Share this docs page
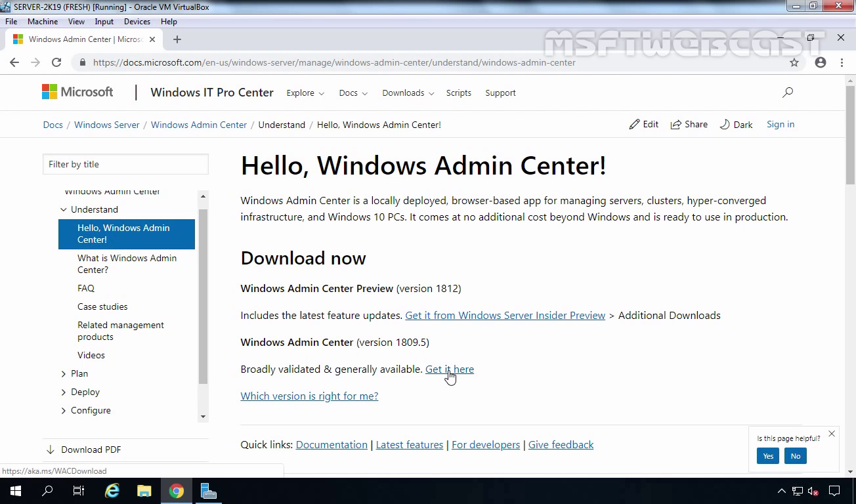This screenshot has width=856, height=504. pyautogui.click(x=689, y=124)
